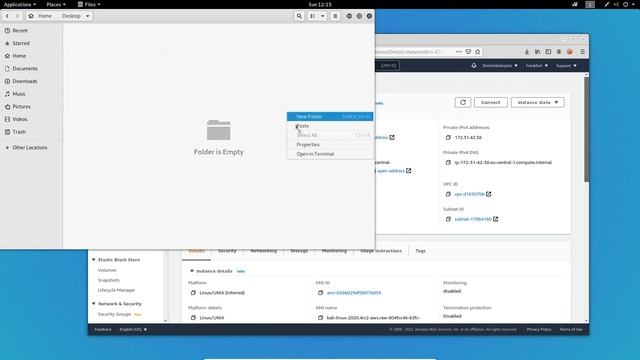Open the Firefox library icon

point(538,52)
